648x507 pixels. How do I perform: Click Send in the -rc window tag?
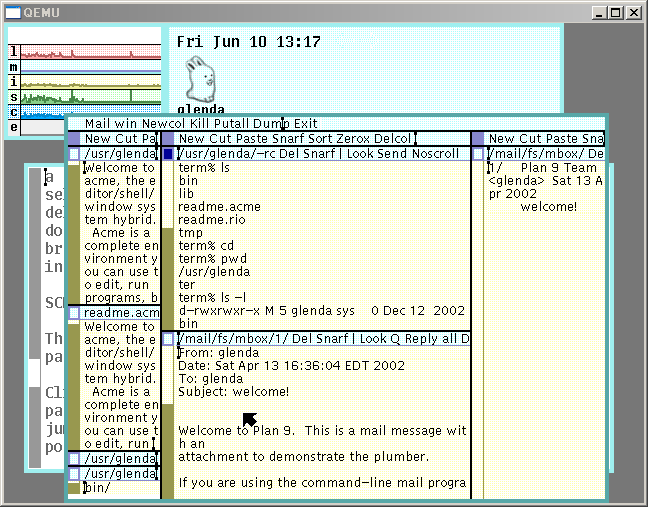coord(393,154)
